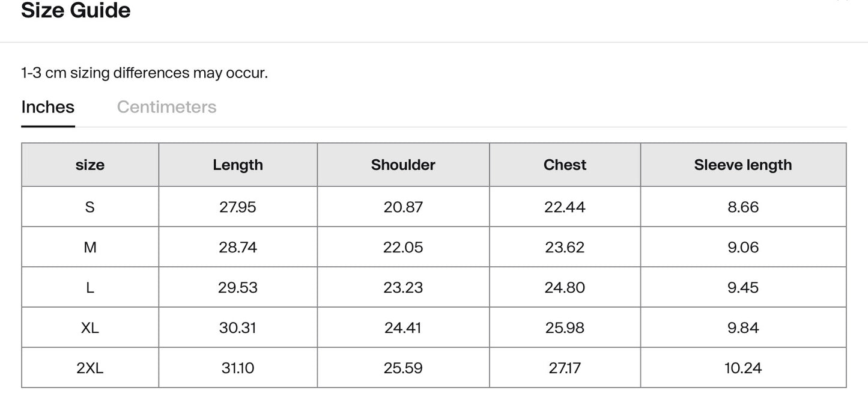868x405 pixels.
Task: Click the sizing differences note text
Action: coord(144,73)
